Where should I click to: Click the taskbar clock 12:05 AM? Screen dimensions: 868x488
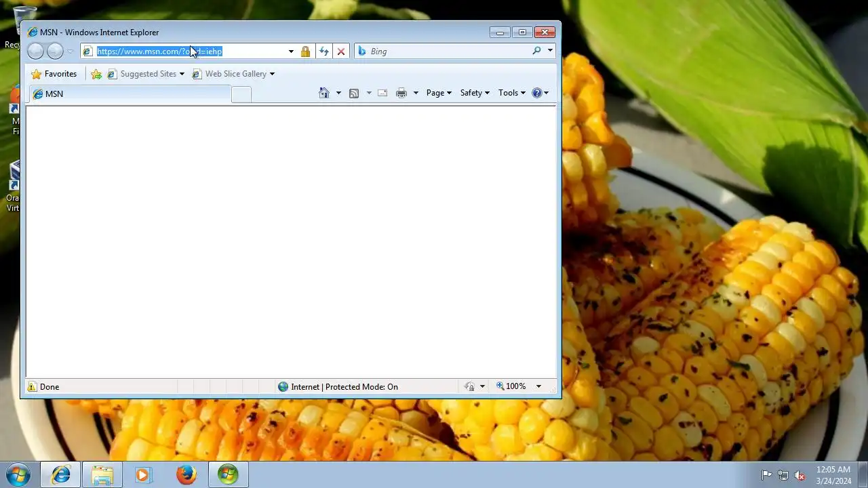coord(833,469)
